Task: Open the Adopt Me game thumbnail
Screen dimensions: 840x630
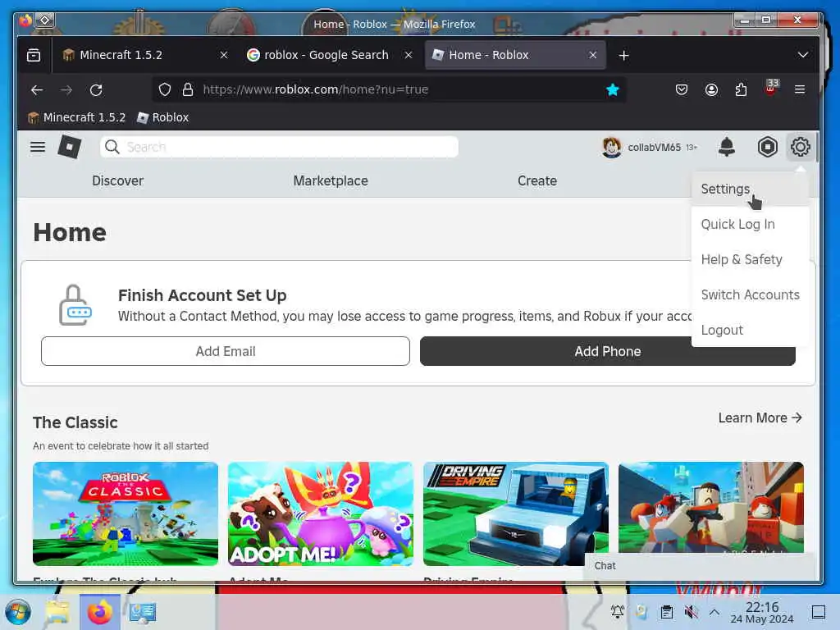Action: coord(321,514)
